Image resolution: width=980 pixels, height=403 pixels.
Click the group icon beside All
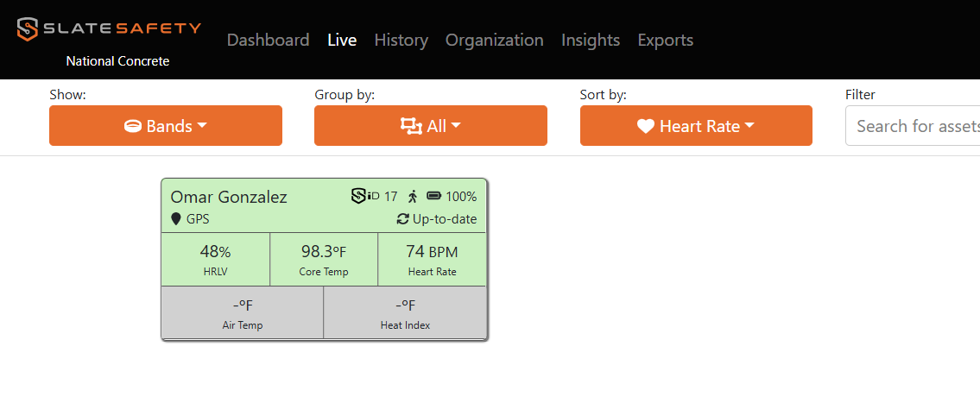(x=411, y=126)
